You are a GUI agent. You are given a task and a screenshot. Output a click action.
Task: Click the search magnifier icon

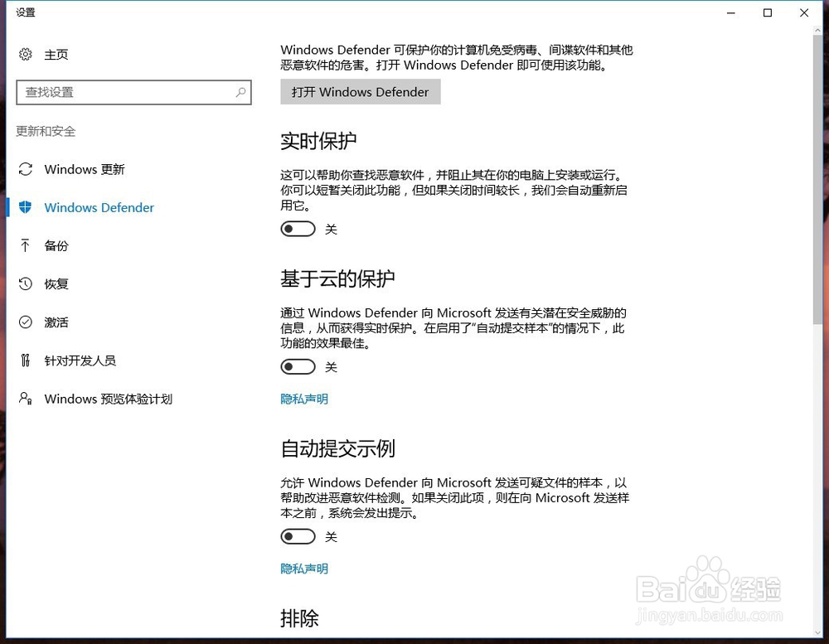[240, 93]
